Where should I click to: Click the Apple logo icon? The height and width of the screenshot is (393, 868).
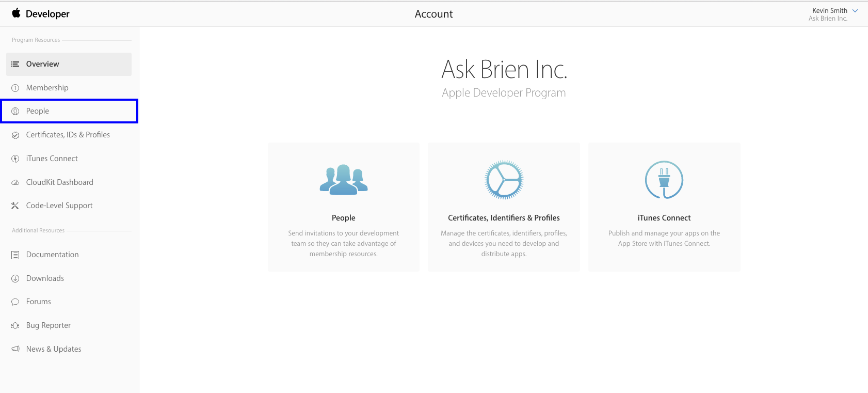(16, 13)
